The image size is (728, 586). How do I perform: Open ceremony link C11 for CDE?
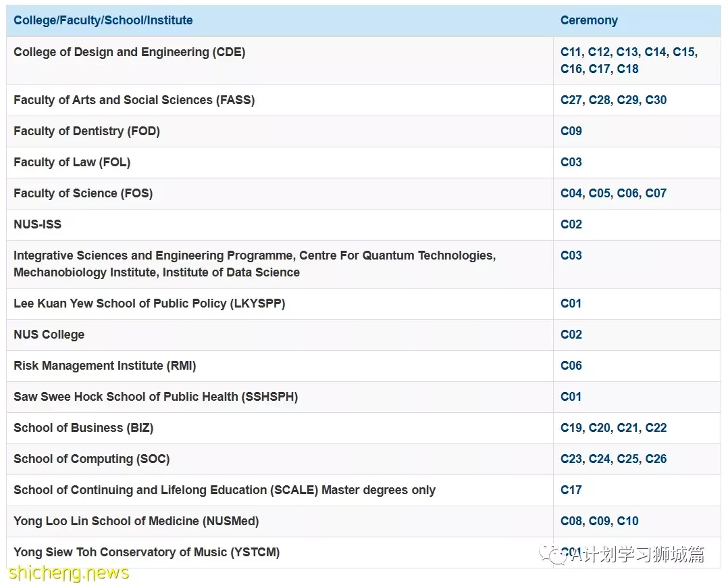coord(571,52)
